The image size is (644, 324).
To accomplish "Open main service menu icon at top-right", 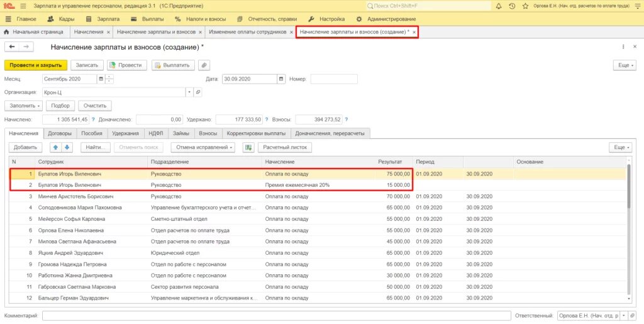I will tap(637, 6).
